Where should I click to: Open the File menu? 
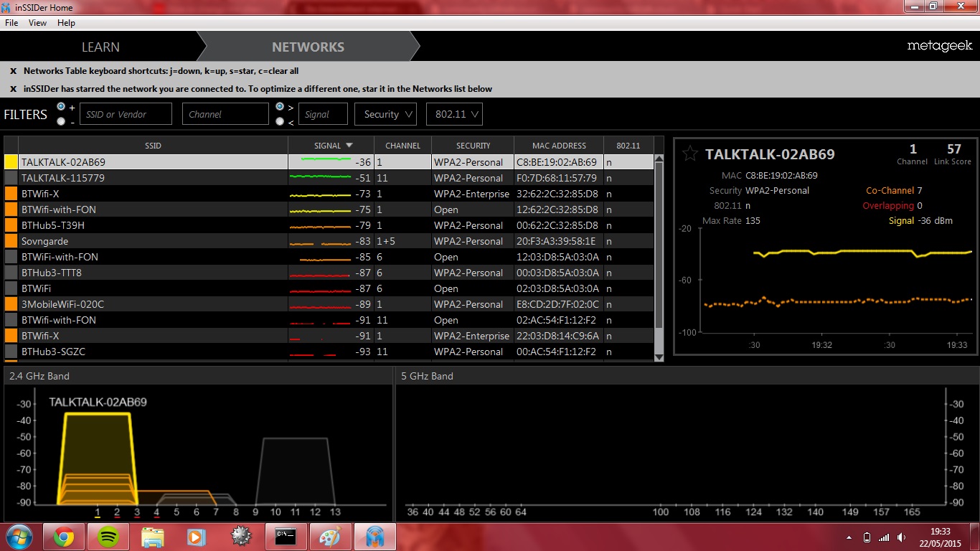tap(11, 23)
